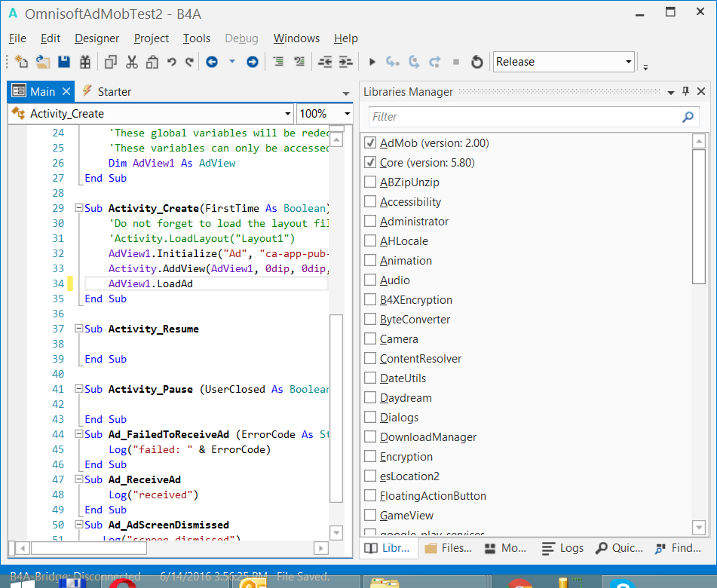Click the Save file toolbar icon
Image resolution: width=717 pixels, height=588 pixels.
point(64,62)
